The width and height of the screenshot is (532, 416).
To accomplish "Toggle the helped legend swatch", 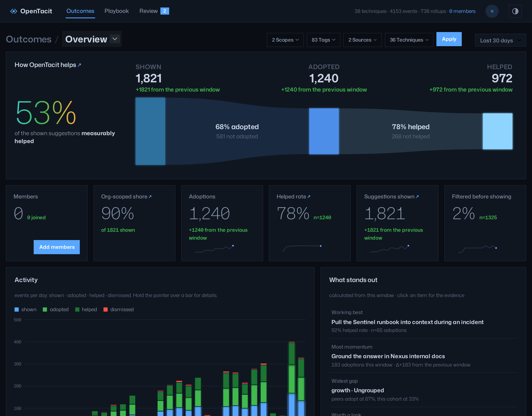I will [x=77, y=310].
